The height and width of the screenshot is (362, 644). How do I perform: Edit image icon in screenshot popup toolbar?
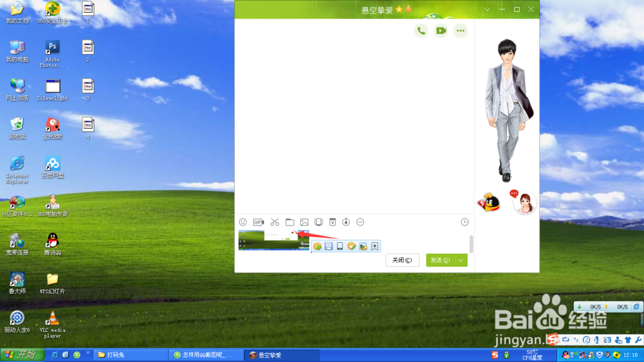pos(363,246)
